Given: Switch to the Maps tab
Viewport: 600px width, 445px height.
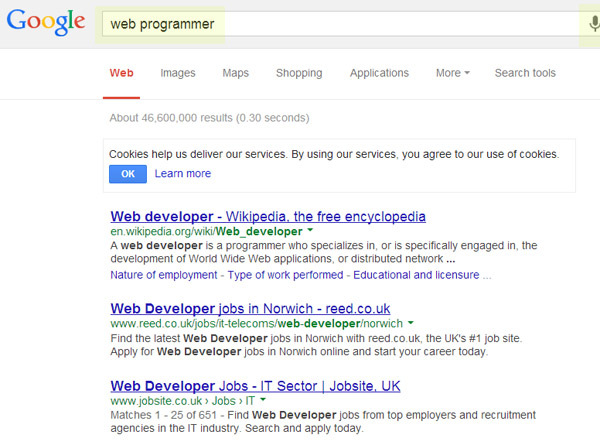Looking at the screenshot, I should [x=235, y=73].
